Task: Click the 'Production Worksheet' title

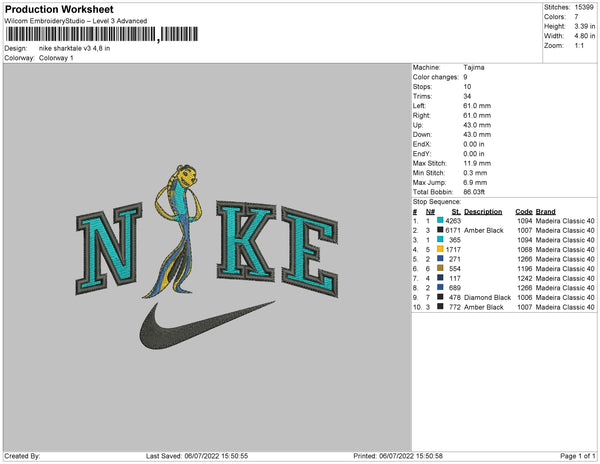Action: tap(59, 9)
